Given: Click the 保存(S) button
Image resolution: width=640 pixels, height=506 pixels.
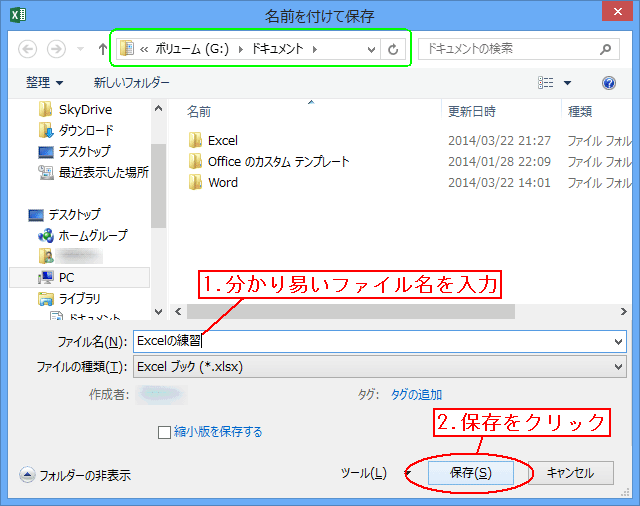Looking at the screenshot, I should tap(470, 473).
